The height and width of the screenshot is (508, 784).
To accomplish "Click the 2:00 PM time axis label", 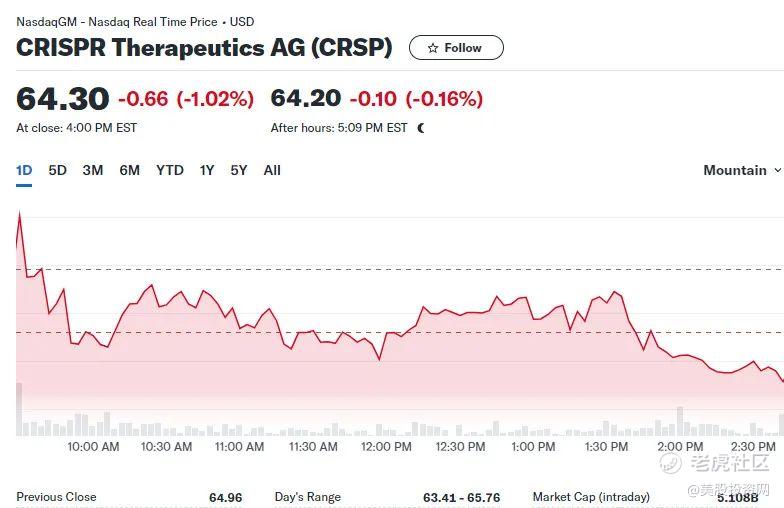I will [680, 447].
